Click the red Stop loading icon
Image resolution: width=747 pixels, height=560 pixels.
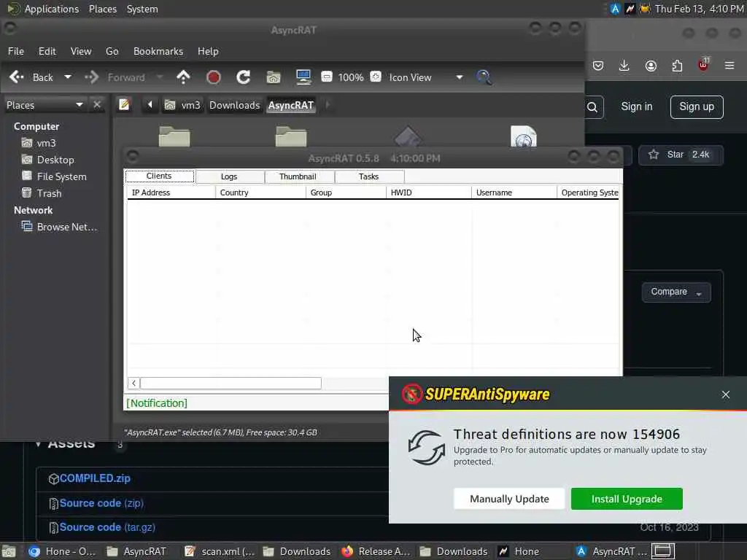[214, 77]
